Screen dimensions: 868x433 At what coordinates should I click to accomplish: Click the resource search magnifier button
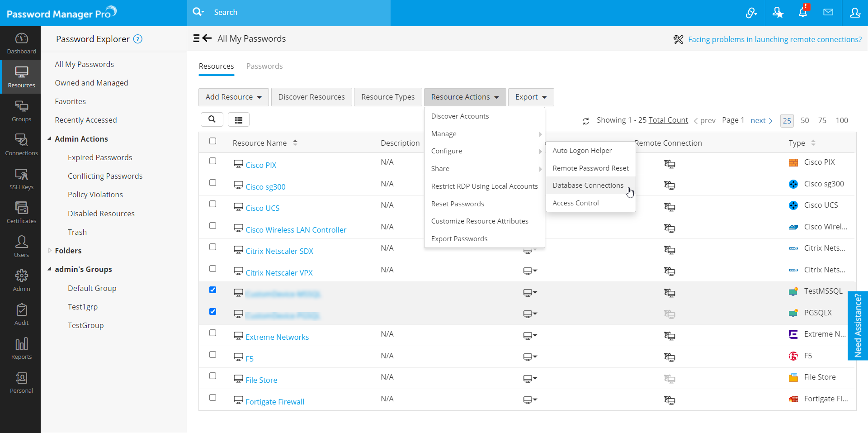click(x=212, y=119)
